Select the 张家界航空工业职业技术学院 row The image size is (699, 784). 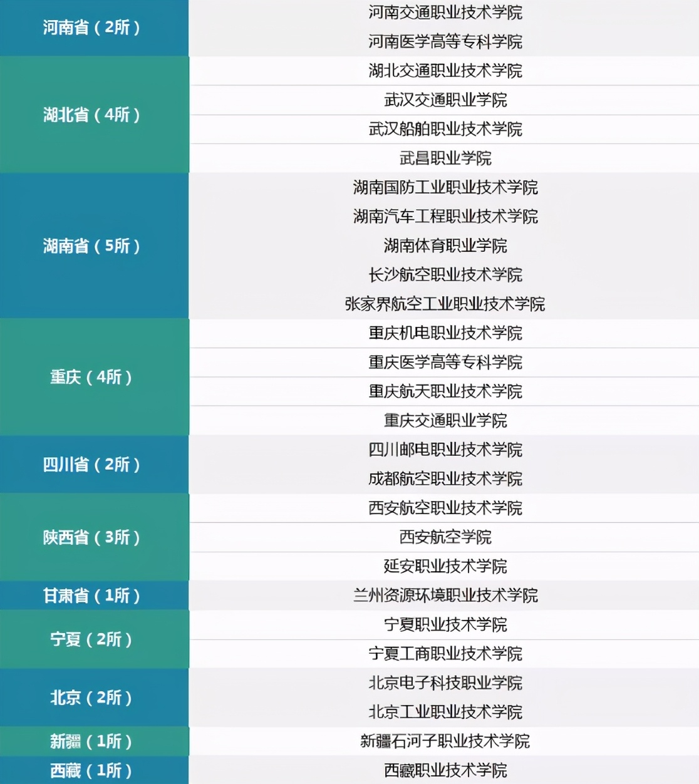click(445, 305)
